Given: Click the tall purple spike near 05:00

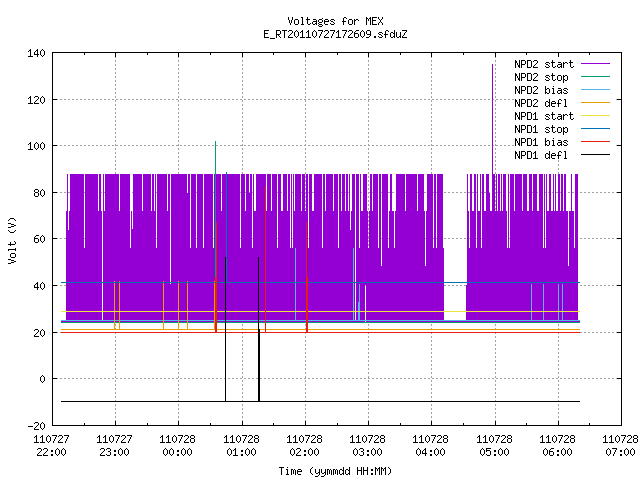Looking at the screenshot, I should (493, 118).
